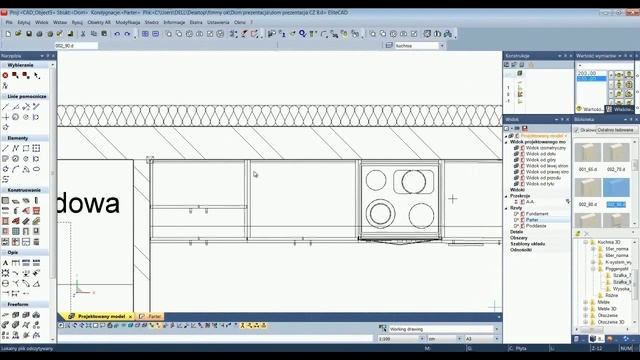Click the Wartości tab in dimension panel
The image size is (640, 360).
coord(589,109)
